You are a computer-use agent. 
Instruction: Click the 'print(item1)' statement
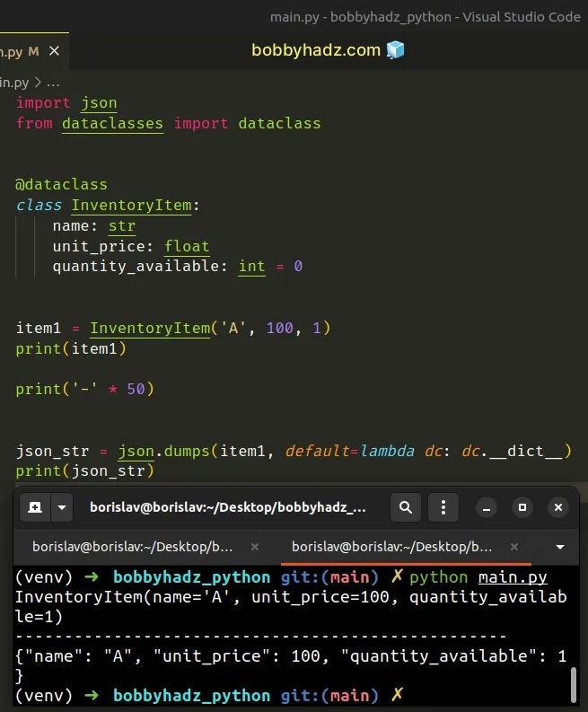71,348
